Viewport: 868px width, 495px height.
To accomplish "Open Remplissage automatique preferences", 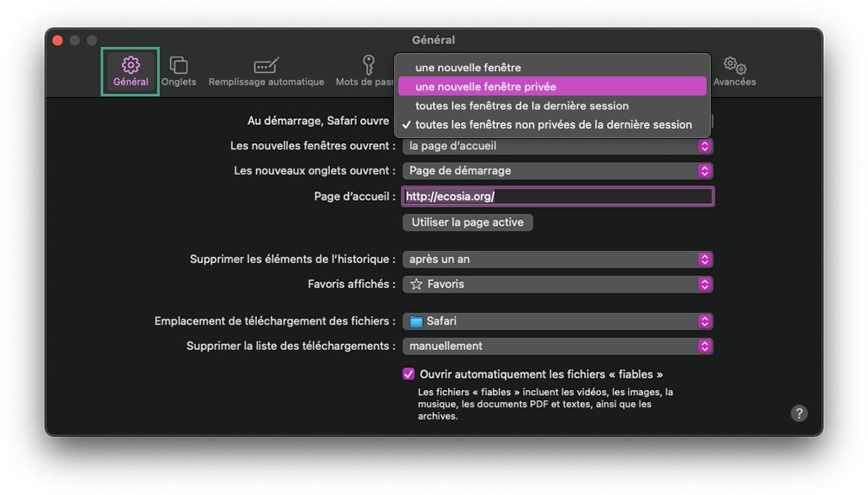I will pos(266,71).
